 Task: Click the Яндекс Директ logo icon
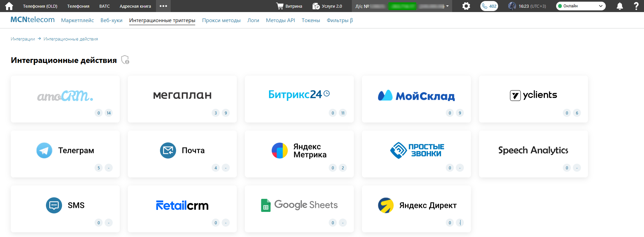(x=386, y=205)
